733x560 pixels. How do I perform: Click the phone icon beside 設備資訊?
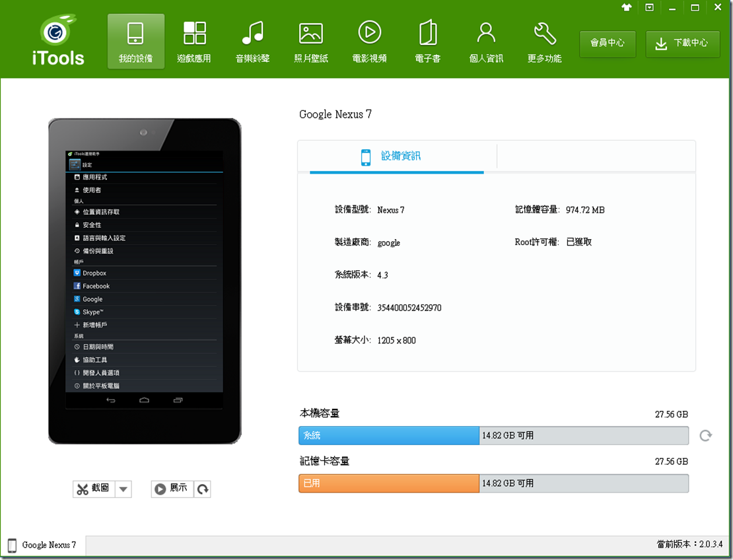(366, 157)
